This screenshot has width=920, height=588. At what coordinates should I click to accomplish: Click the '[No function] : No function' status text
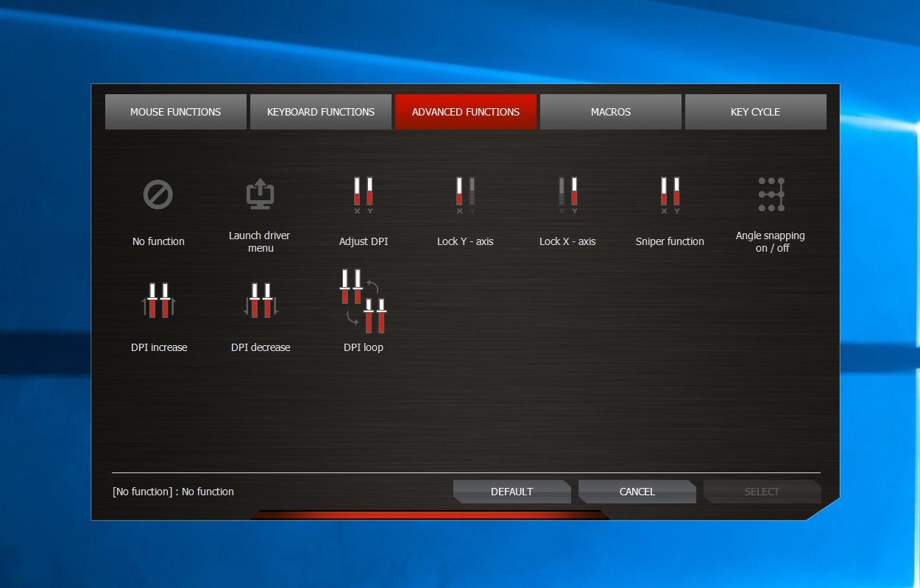[x=174, y=492]
